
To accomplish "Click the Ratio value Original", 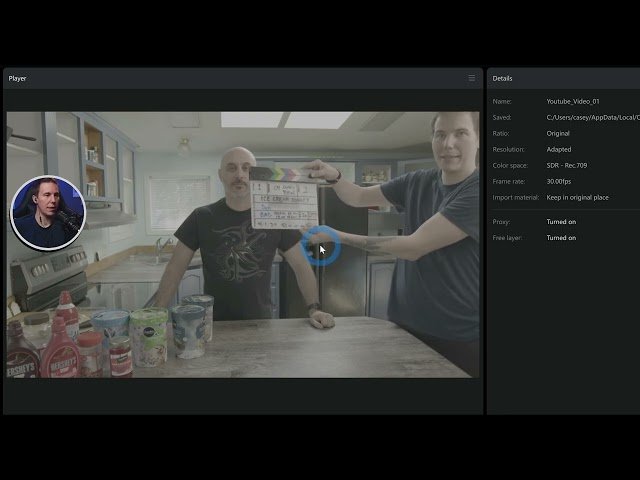I will click(558, 133).
